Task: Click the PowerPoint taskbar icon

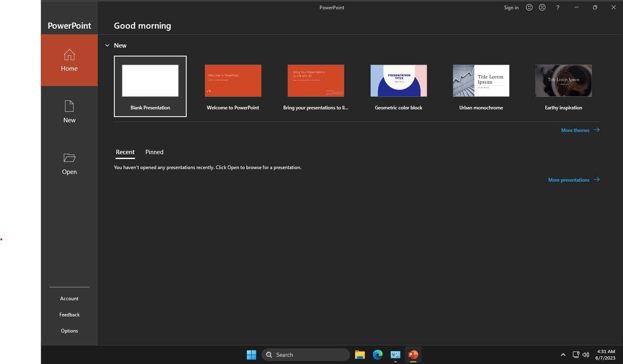Action: click(413, 355)
